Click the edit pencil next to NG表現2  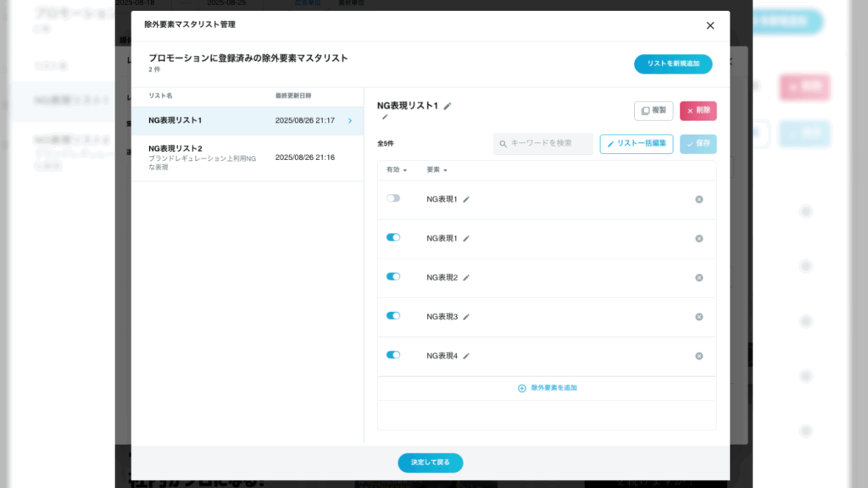click(466, 278)
